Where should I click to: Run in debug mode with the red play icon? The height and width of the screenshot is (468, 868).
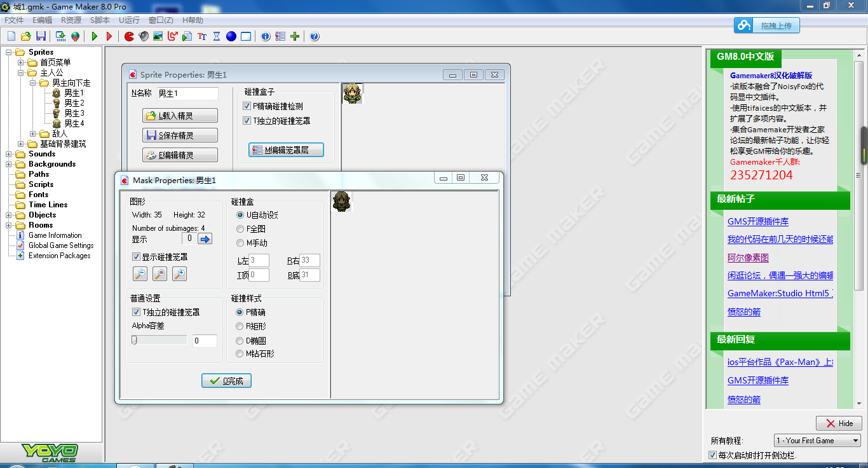click(x=109, y=36)
